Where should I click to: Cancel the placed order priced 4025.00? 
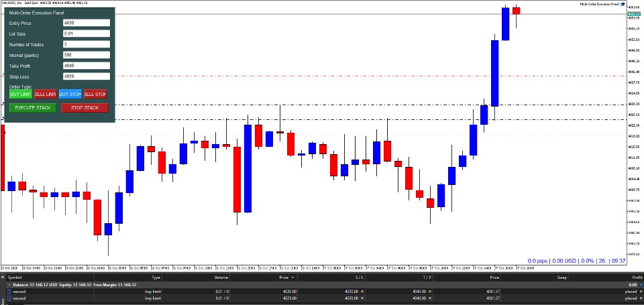click(641, 298)
